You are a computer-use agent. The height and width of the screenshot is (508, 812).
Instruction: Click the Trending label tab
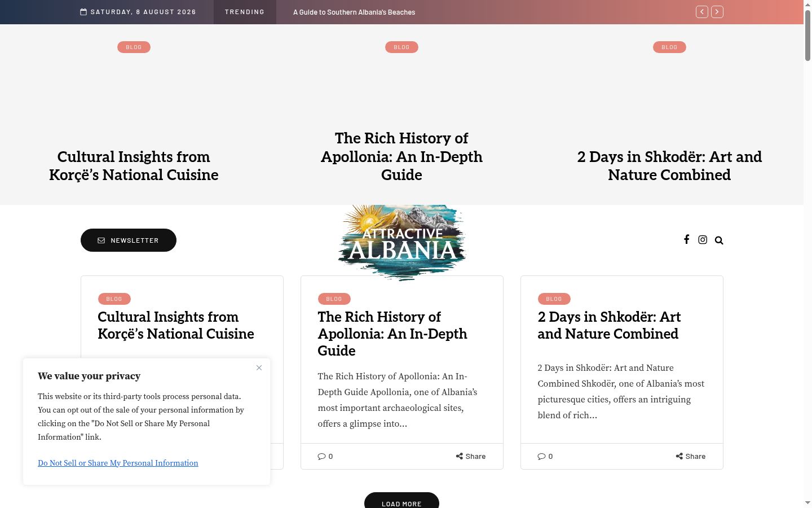pos(245,12)
